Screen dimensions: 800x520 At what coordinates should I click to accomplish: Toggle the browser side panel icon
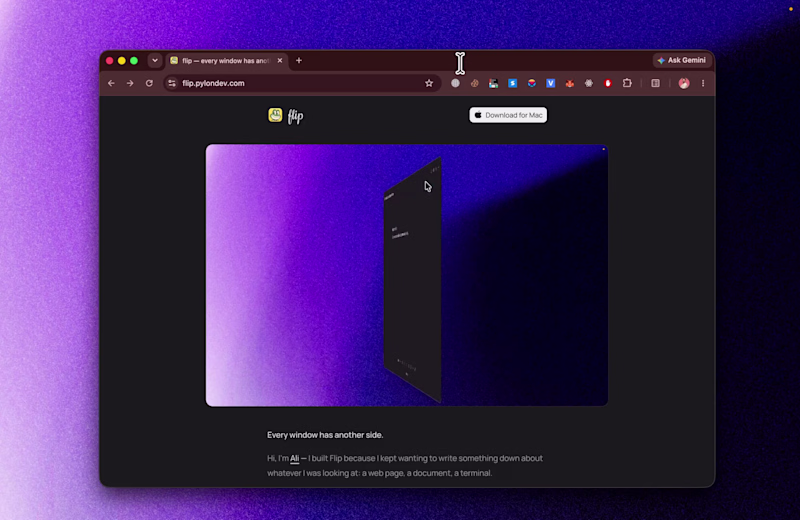656,83
